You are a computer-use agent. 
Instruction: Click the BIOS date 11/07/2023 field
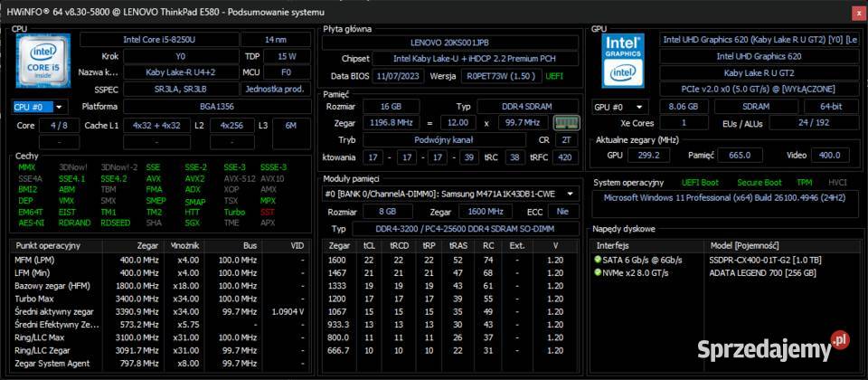(398, 76)
